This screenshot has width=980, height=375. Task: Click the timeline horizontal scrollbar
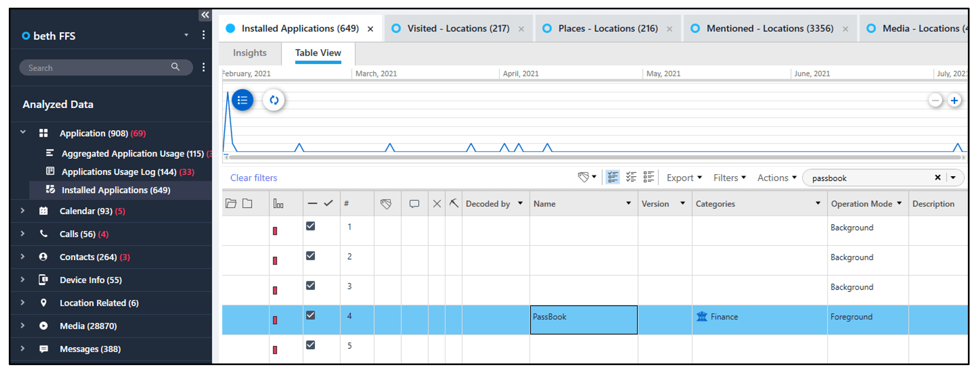tap(594, 158)
